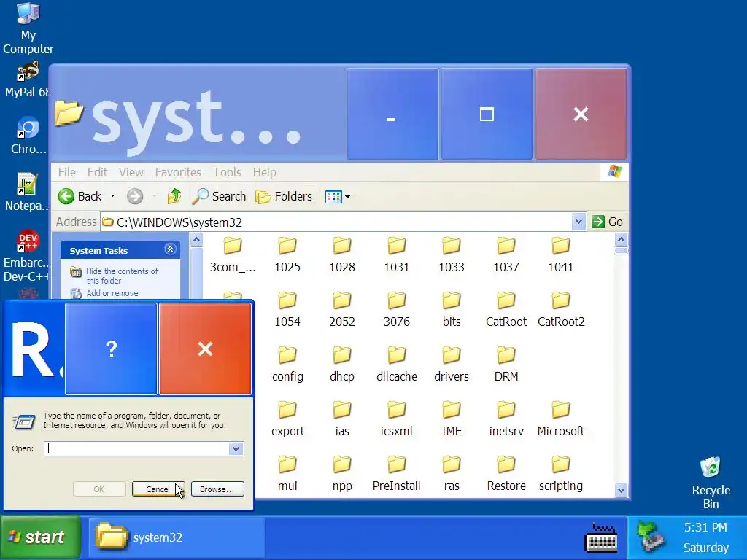The height and width of the screenshot is (560, 747).
Task: Go up one folder level
Action: point(174,196)
